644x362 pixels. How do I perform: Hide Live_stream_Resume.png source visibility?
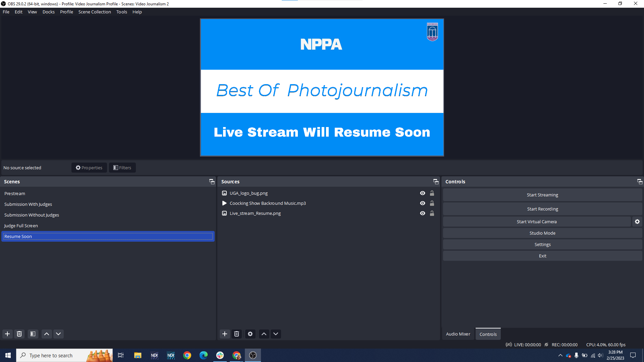point(423,213)
